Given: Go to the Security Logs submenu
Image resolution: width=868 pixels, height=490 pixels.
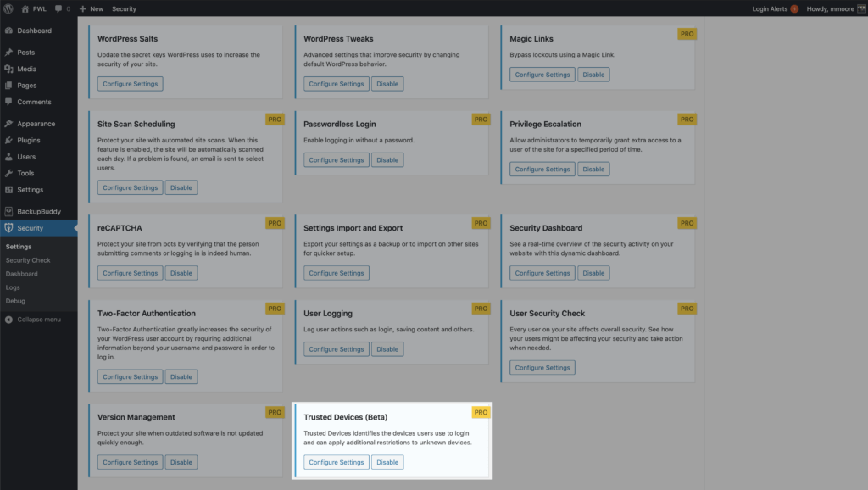Looking at the screenshot, I should click(x=13, y=287).
